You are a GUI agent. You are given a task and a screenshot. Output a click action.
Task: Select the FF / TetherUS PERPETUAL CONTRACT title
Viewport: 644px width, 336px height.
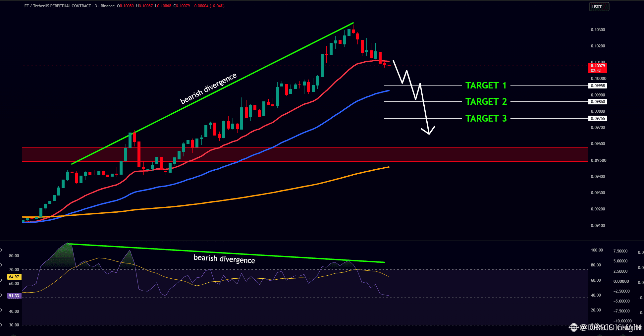(x=58, y=6)
